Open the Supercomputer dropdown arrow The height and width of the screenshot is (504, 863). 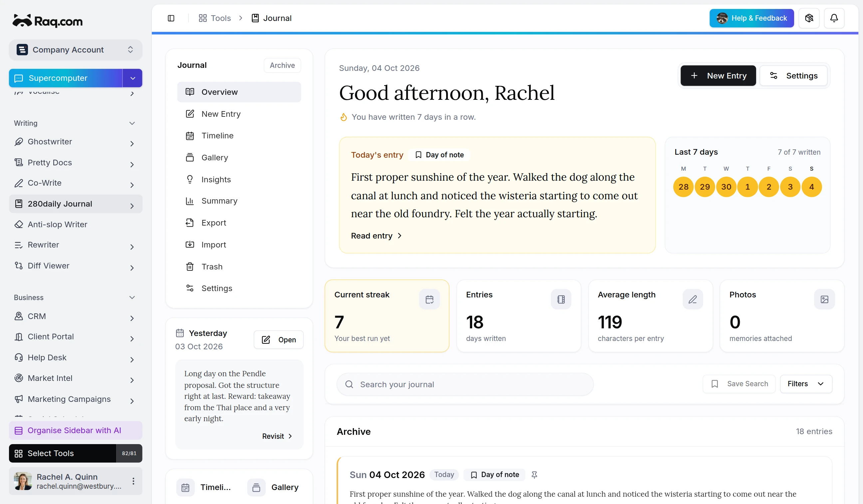[133, 78]
